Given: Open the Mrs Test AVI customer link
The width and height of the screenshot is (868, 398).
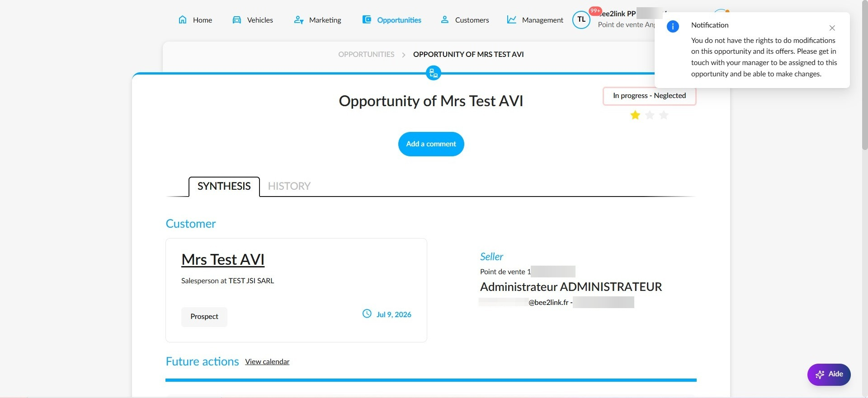Looking at the screenshot, I should coord(223,260).
